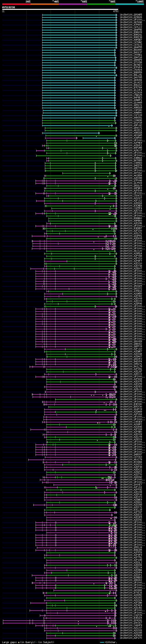Open hit UniRef100_B8LLM1

coord(131,75)
